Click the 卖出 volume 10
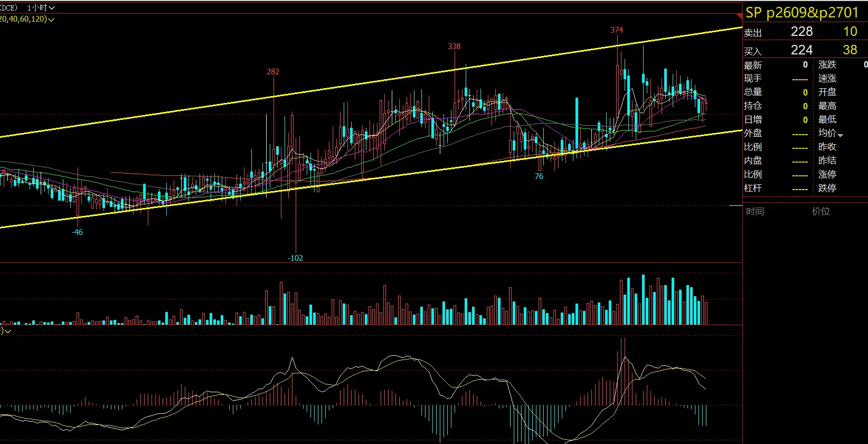The height and width of the screenshot is (444, 868). [x=850, y=32]
